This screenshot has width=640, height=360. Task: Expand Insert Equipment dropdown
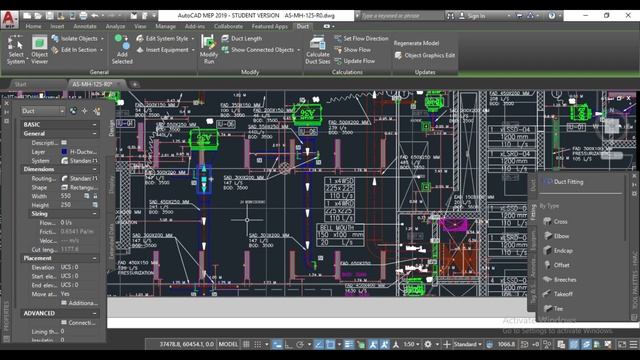click(x=193, y=50)
